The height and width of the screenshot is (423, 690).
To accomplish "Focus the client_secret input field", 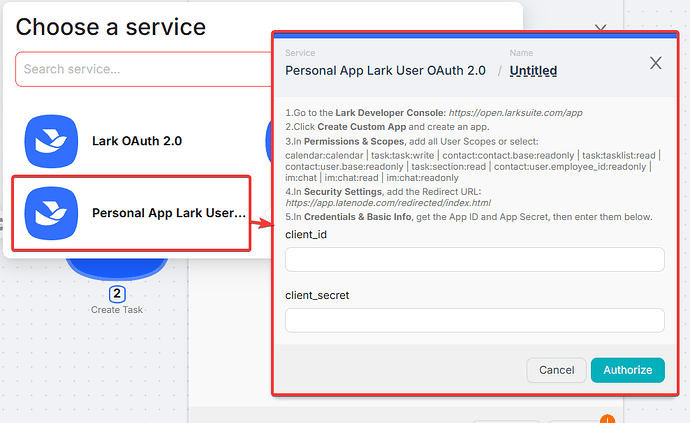I will point(474,320).
